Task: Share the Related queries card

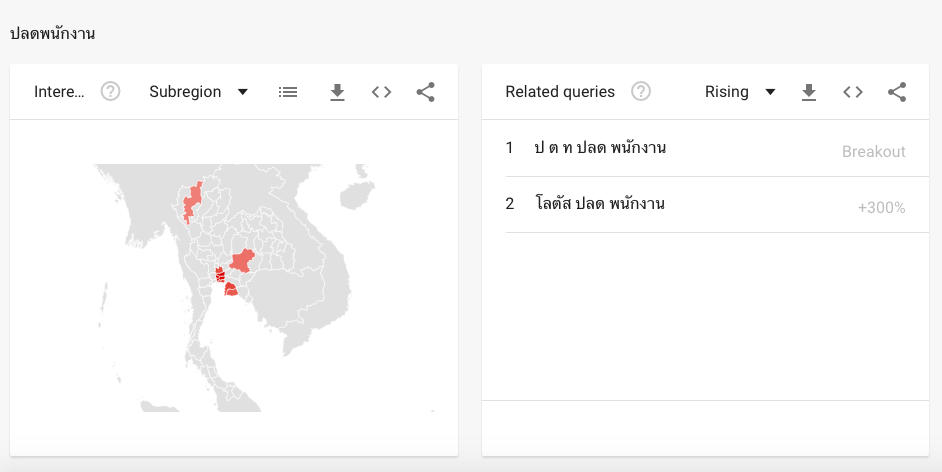Action: tap(897, 92)
